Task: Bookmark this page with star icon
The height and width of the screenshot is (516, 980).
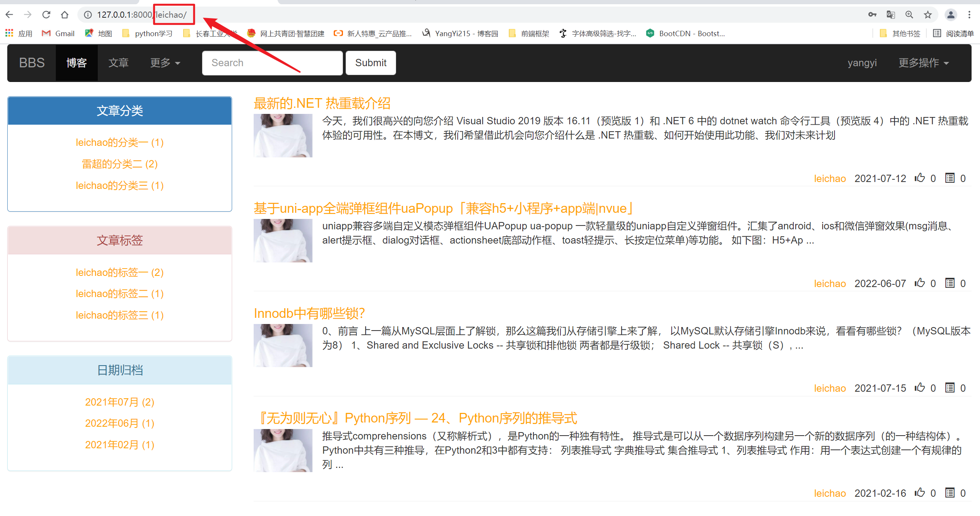Action: (928, 15)
